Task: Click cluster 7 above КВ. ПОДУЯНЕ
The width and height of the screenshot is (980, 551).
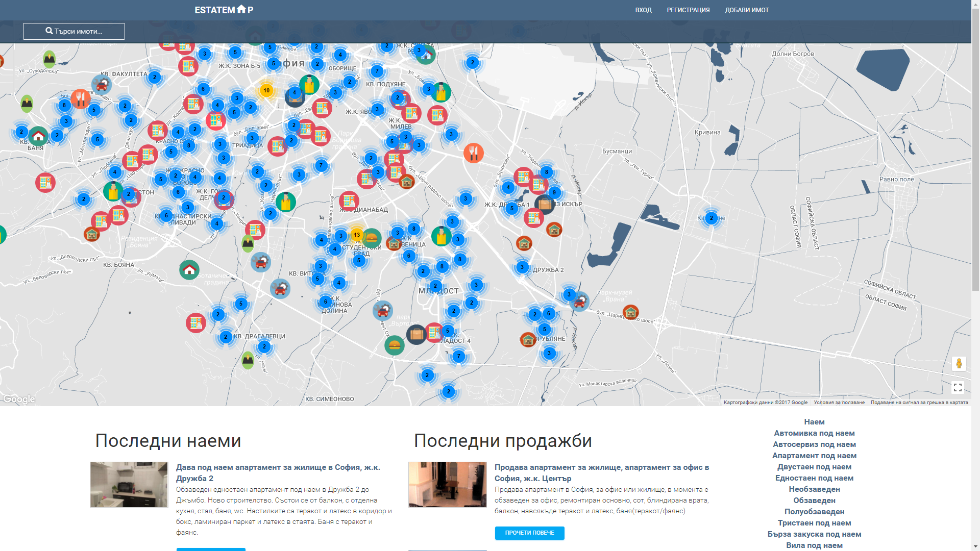Action: click(377, 71)
